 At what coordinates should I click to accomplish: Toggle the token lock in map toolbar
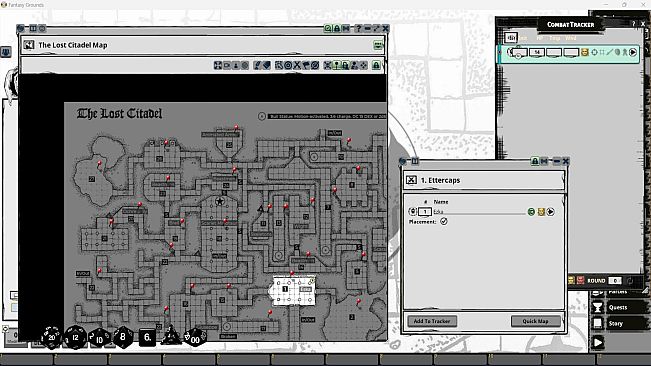coord(345,65)
